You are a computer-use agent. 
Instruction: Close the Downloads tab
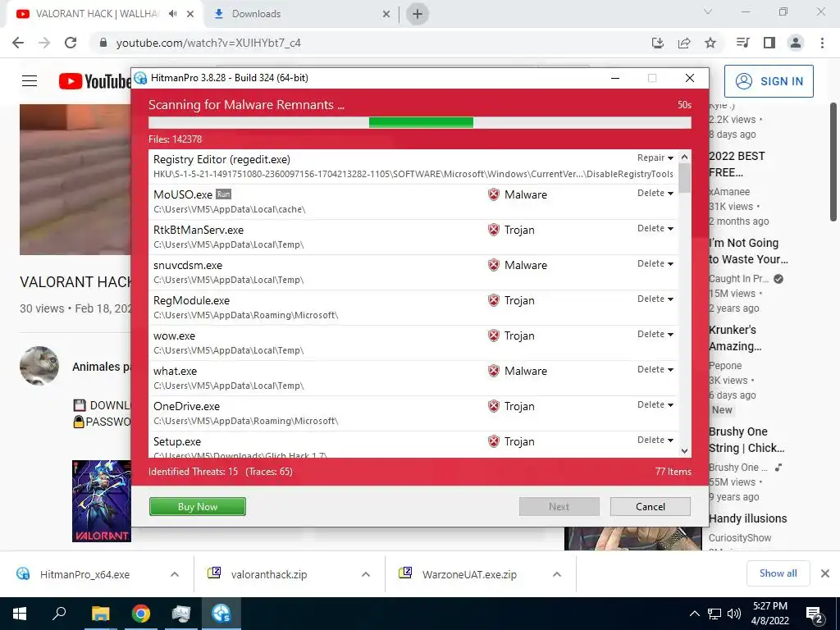(386, 15)
